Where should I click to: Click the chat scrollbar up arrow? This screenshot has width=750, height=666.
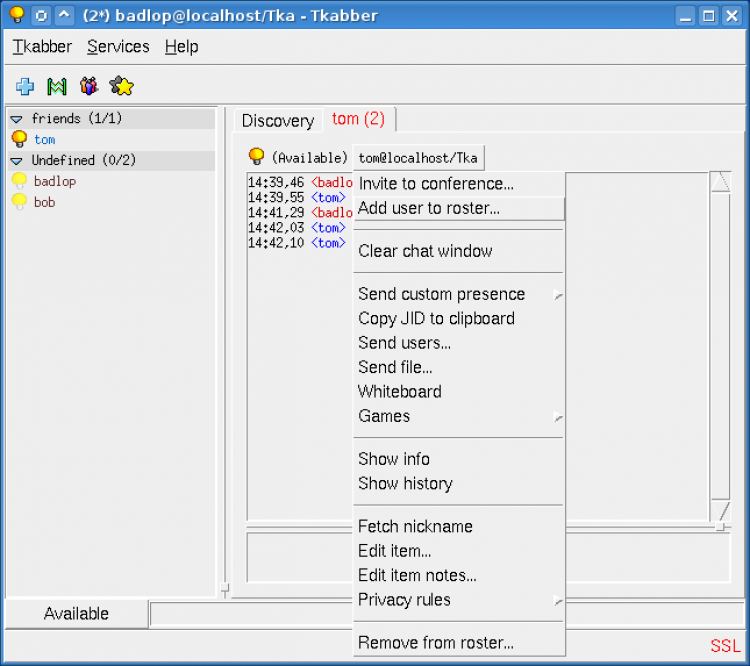720,182
